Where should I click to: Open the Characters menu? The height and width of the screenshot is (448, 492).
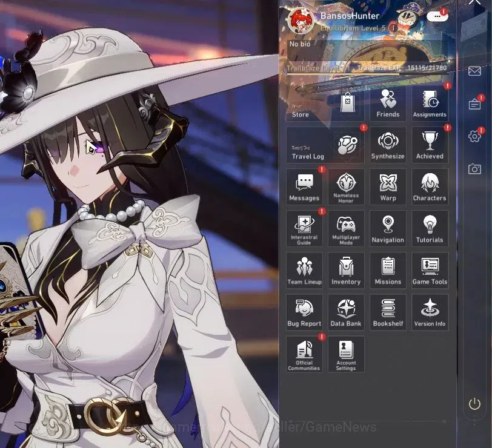click(x=430, y=187)
